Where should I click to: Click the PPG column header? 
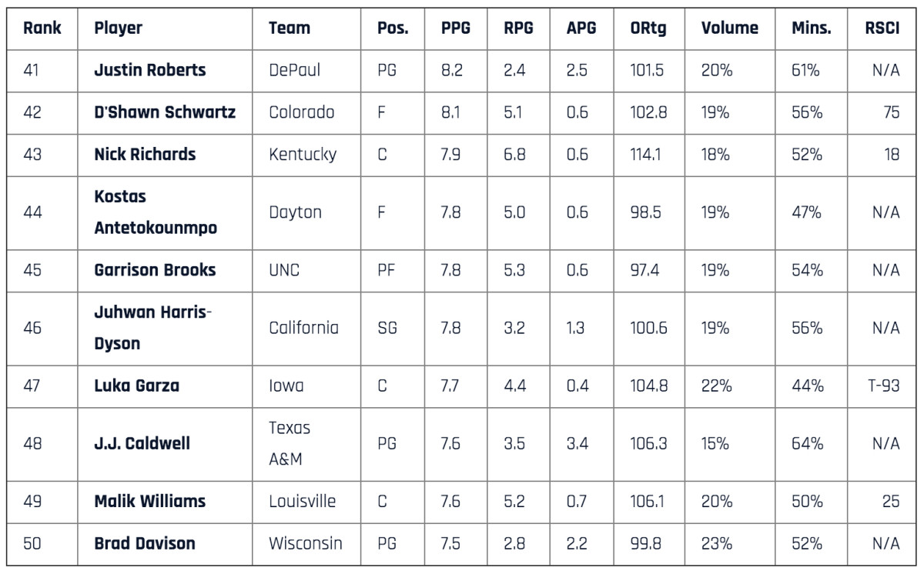pyautogui.click(x=455, y=28)
